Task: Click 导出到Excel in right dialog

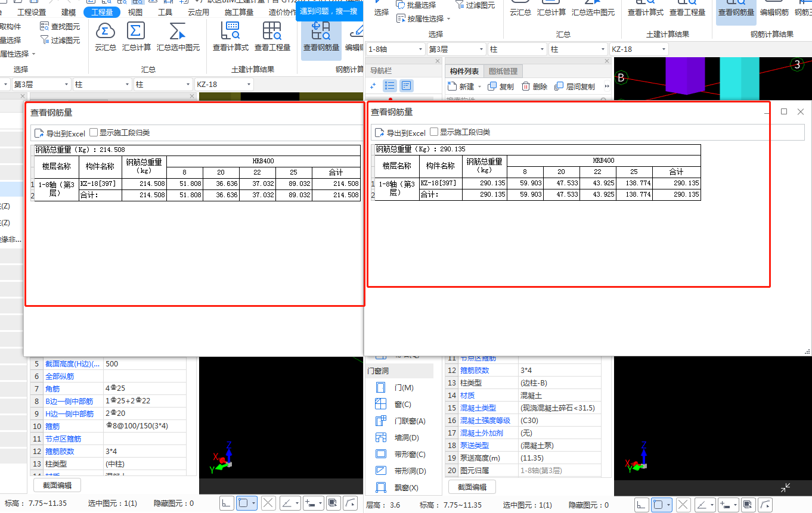Action: (x=400, y=133)
